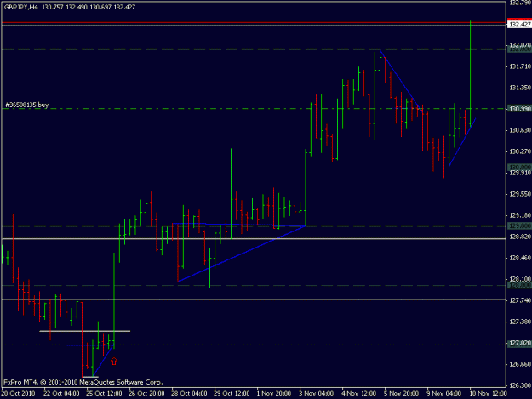Click price axis label 129.910
This screenshot has width=532, height=399.
[x=519, y=173]
